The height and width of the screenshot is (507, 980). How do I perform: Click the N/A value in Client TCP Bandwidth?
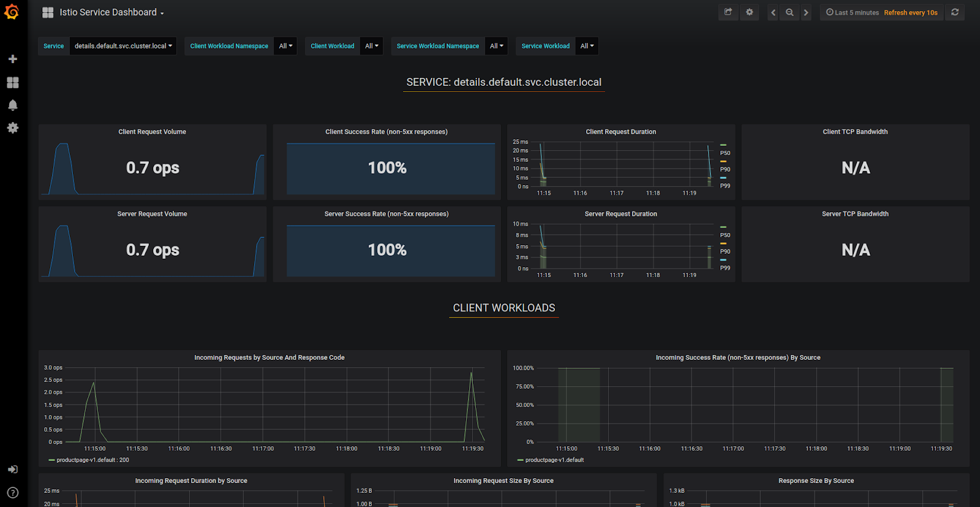pyautogui.click(x=856, y=167)
